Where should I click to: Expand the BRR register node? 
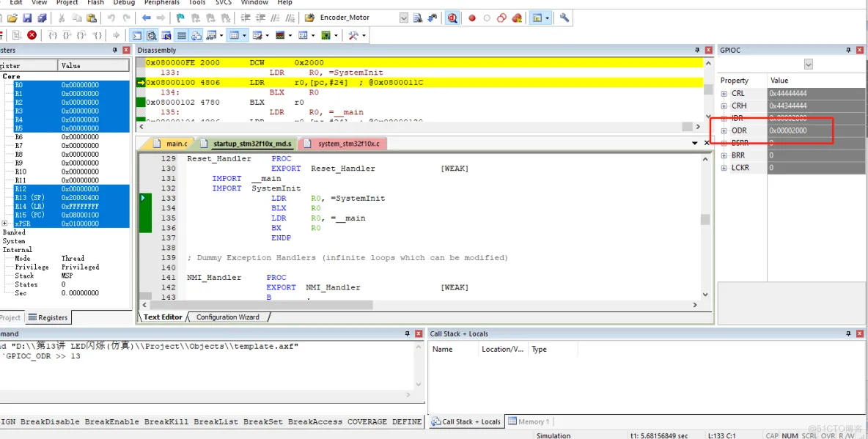[724, 155]
